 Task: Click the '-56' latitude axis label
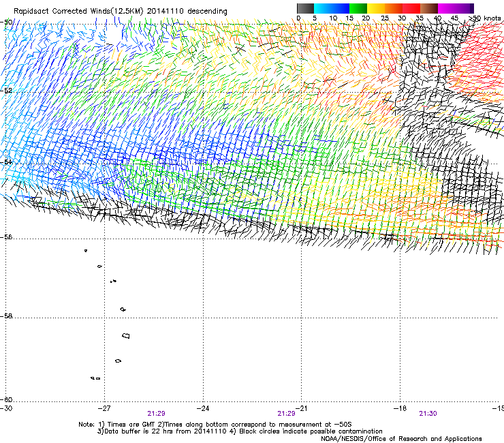point(6,236)
